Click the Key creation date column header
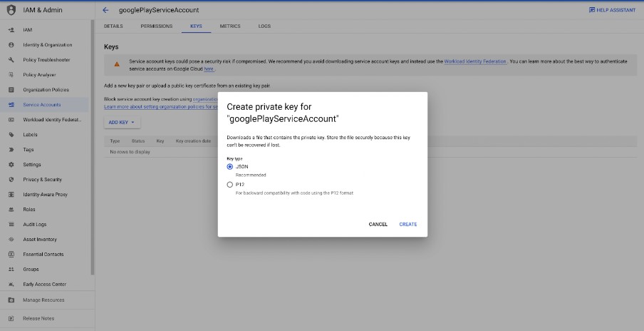Viewport: 644px width, 331px height. [x=193, y=141]
